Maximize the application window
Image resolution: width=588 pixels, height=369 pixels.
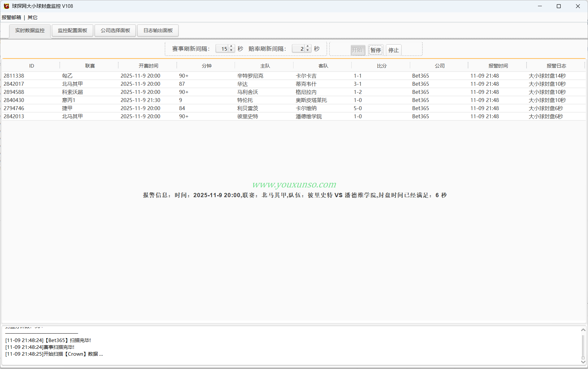click(x=559, y=6)
